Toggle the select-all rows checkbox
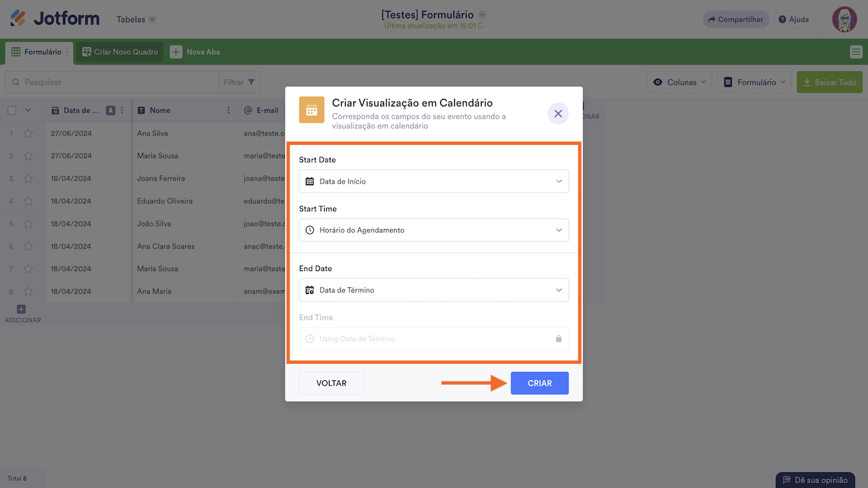Image resolution: width=868 pixels, height=488 pixels. pos(12,110)
